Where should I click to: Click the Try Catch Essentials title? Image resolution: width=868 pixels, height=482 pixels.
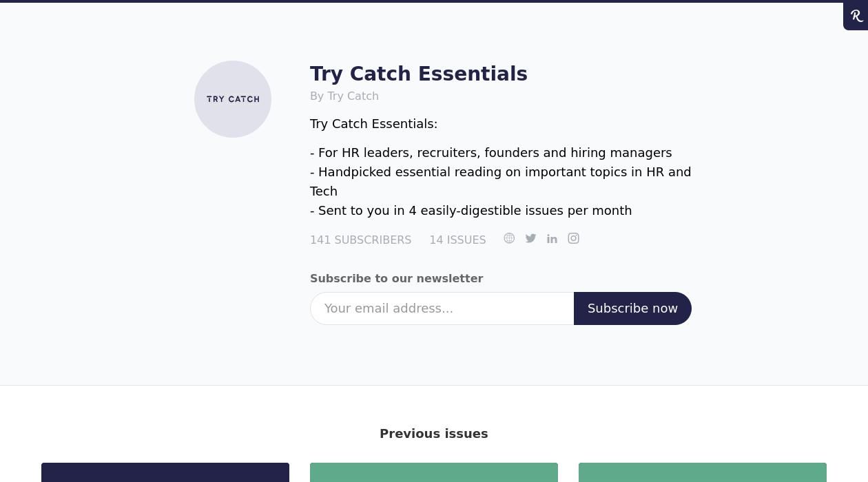pyautogui.click(x=418, y=74)
